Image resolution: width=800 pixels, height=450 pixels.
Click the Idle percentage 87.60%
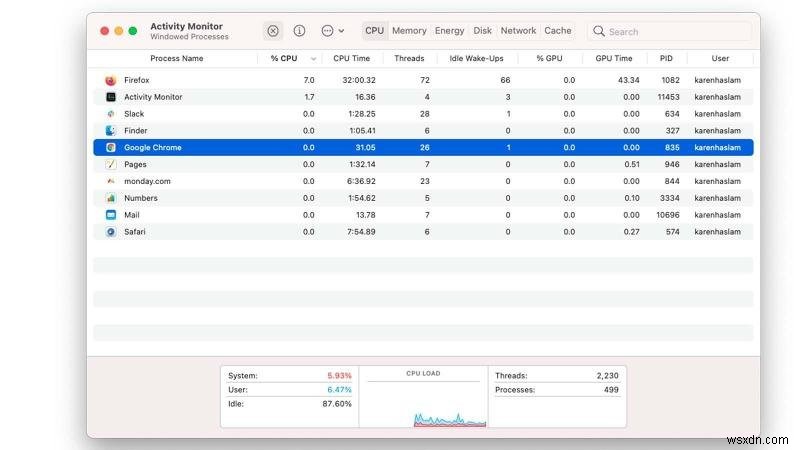click(337, 404)
